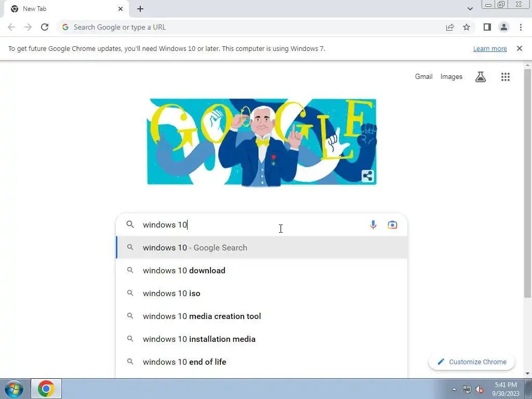Click the browser forward arrow

[x=28, y=27]
